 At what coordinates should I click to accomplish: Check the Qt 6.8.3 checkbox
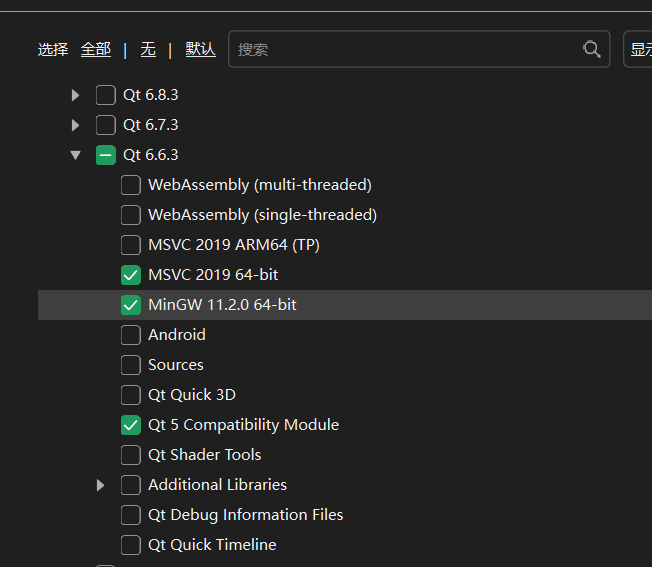[106, 95]
